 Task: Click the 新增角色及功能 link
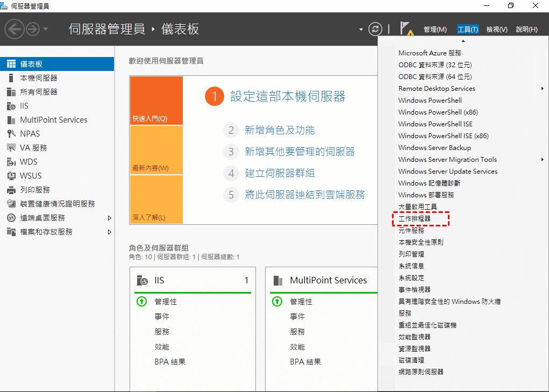(x=280, y=130)
